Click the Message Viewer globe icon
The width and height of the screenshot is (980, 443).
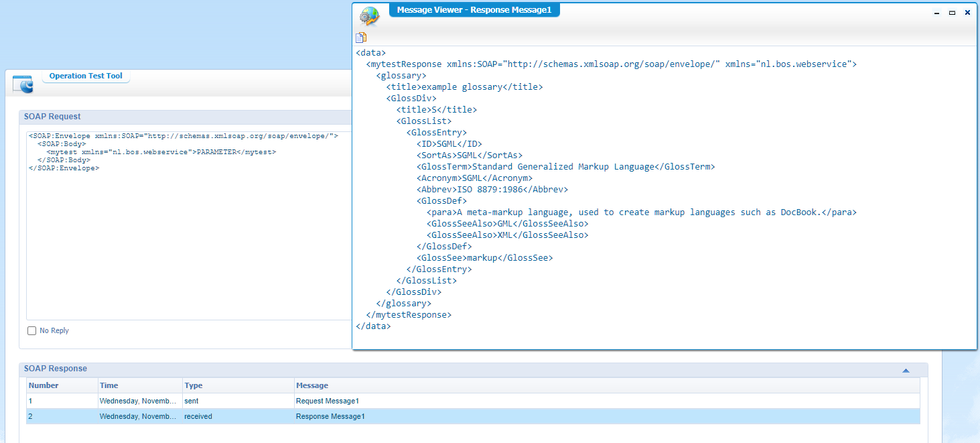(369, 15)
